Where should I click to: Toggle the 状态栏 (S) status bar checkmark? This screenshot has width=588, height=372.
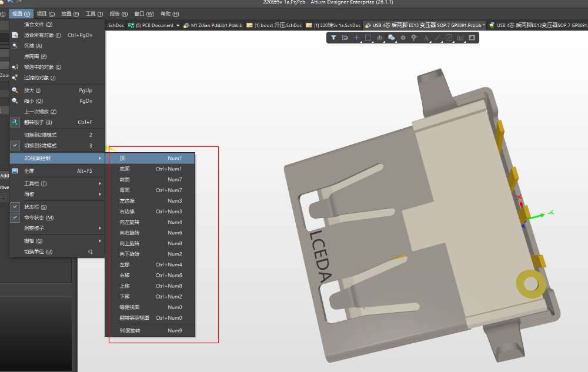15,207
